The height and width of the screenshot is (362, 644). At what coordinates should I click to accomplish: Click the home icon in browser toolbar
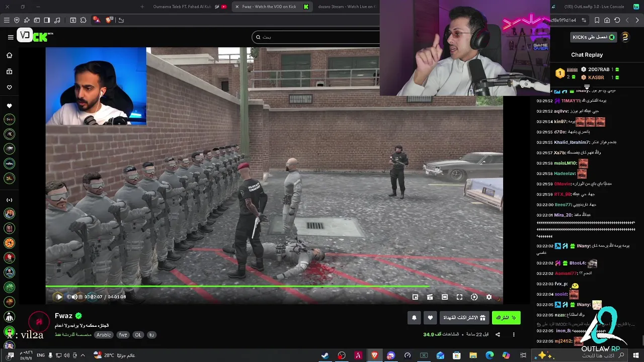click(607, 20)
